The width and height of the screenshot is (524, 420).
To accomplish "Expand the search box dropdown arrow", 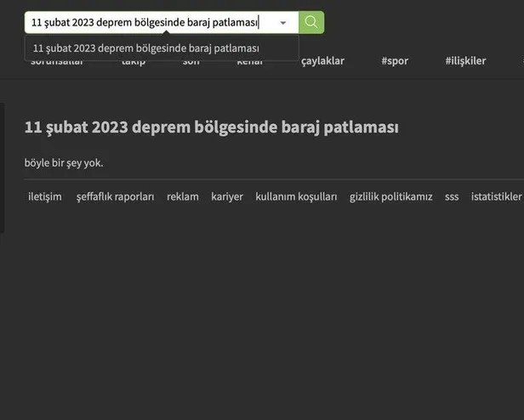I will [283, 23].
